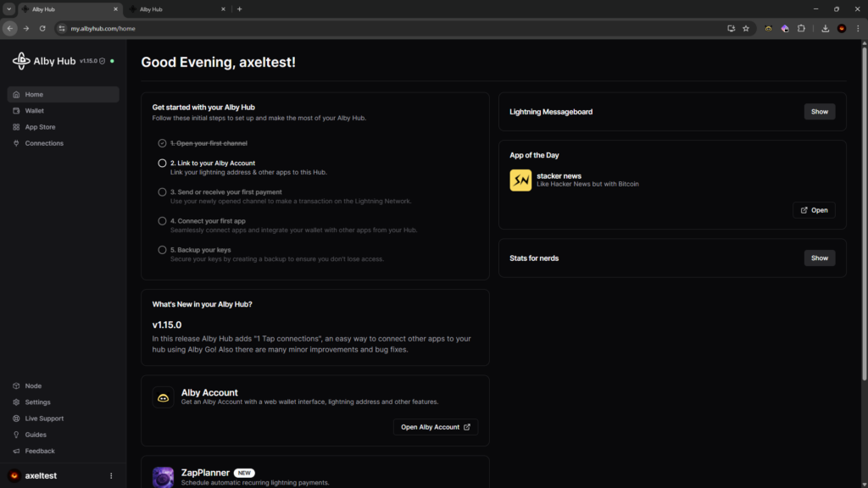Screen dimensions: 868x488
Task: Click the browser downloads icon
Action: [826, 28]
